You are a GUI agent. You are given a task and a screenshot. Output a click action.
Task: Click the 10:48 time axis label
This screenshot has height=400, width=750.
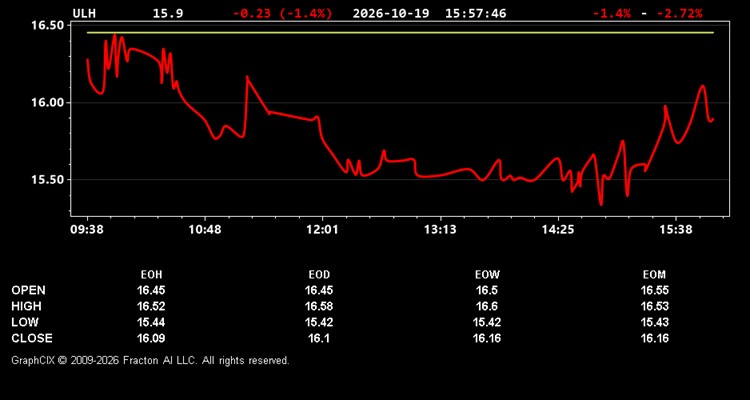(205, 230)
